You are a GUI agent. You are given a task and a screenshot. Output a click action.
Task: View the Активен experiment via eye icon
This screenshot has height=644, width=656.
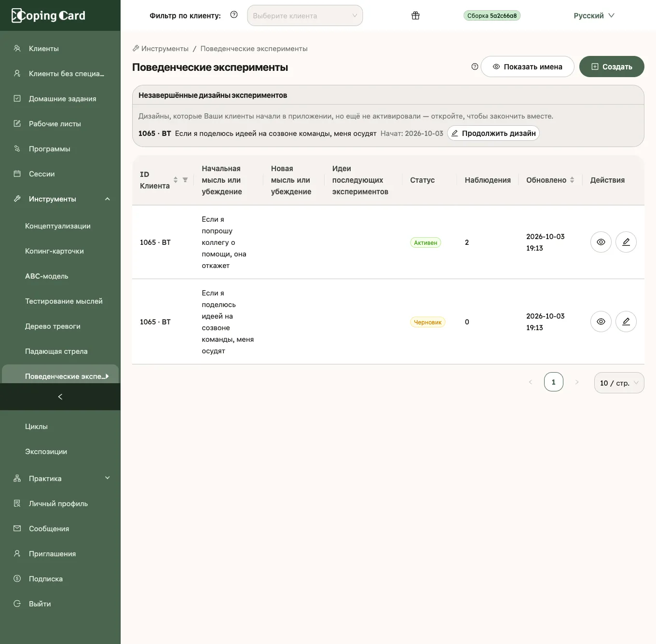[601, 242]
